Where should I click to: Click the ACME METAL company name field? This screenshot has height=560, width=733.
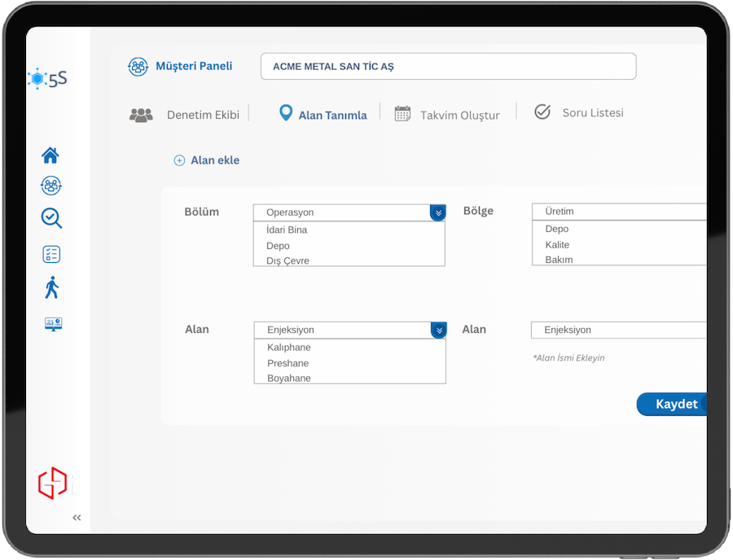point(448,67)
